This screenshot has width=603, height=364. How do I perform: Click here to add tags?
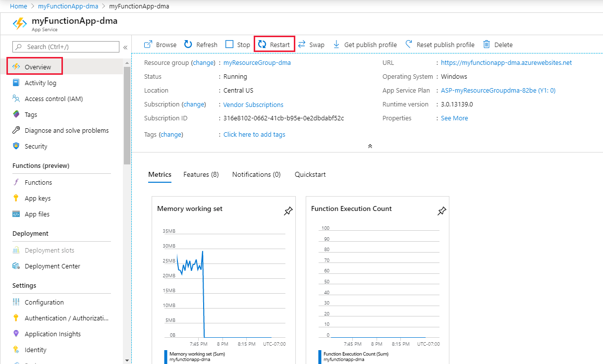click(254, 134)
